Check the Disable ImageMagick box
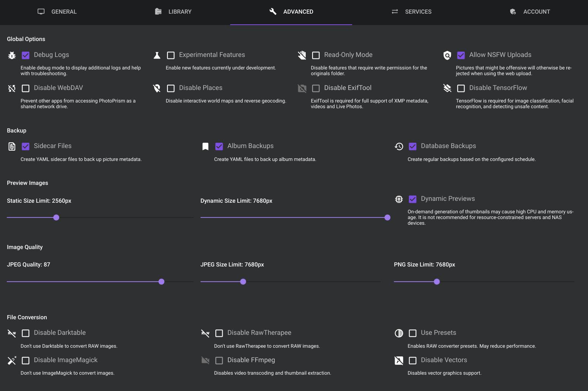 [25, 360]
